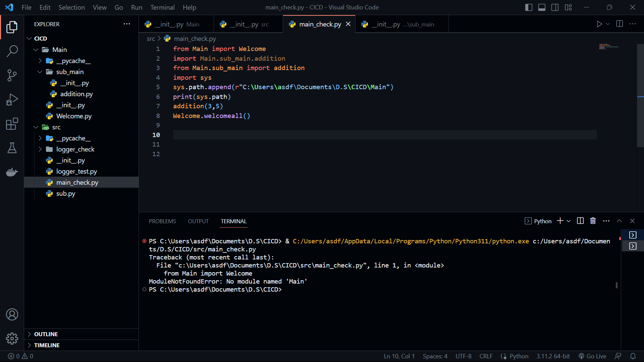The height and width of the screenshot is (362, 644).
Task: Run main_check.py with the play button
Action: (x=599, y=24)
